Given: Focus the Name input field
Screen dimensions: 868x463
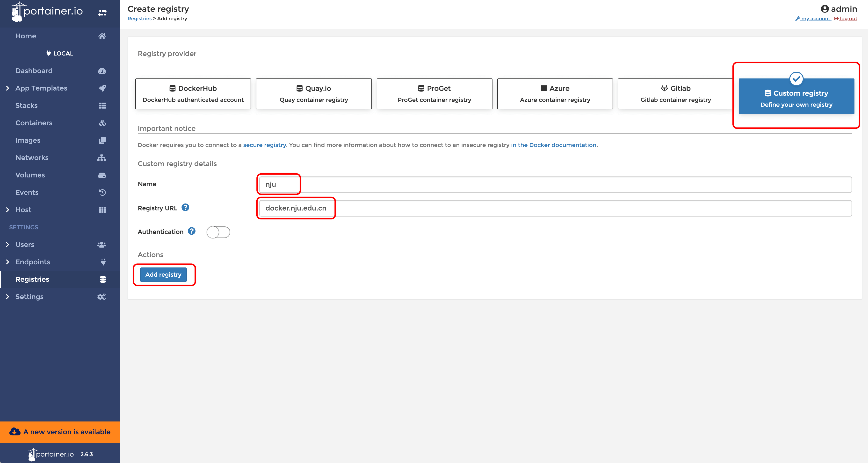Looking at the screenshot, I should (555, 184).
